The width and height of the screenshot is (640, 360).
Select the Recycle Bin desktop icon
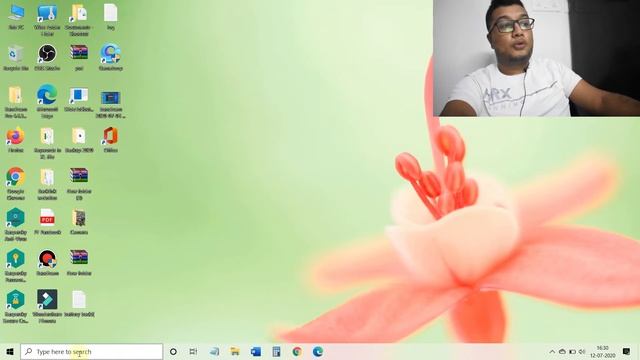pyautogui.click(x=16, y=58)
